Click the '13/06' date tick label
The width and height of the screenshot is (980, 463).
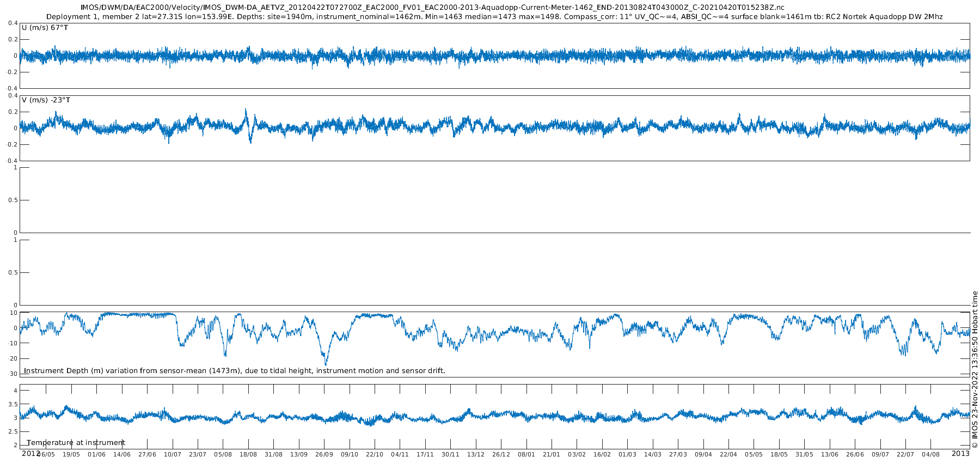(830, 454)
